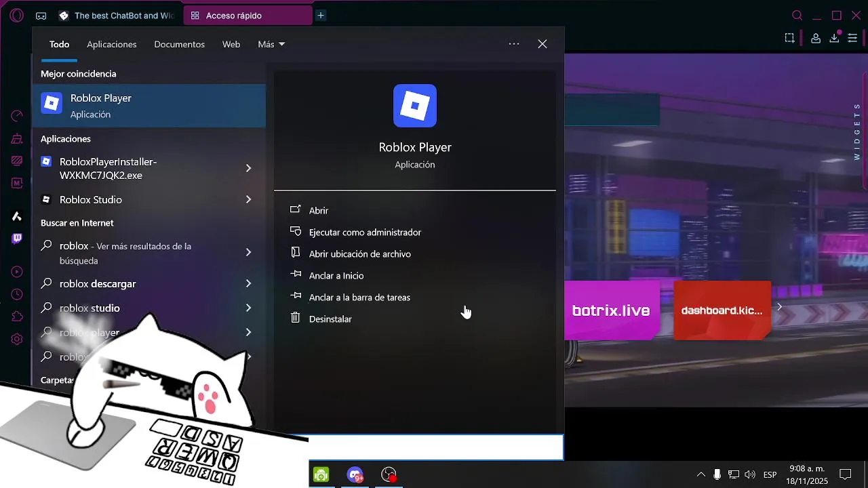Close the Windows search panel

click(x=542, y=44)
